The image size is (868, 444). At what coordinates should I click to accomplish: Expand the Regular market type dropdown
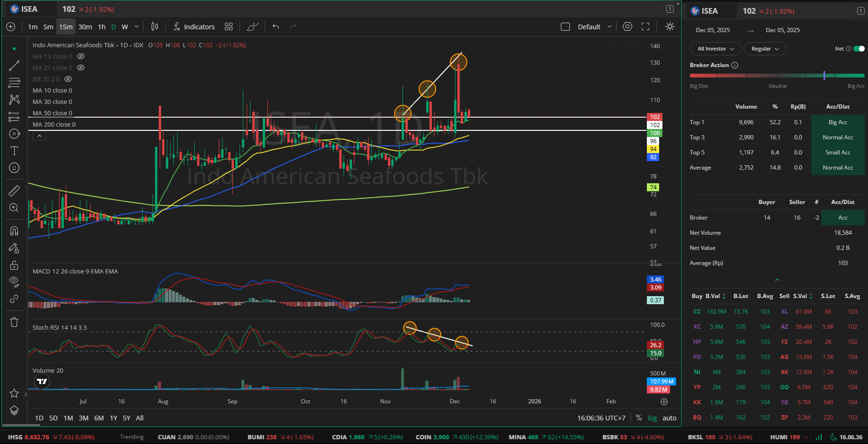click(765, 49)
